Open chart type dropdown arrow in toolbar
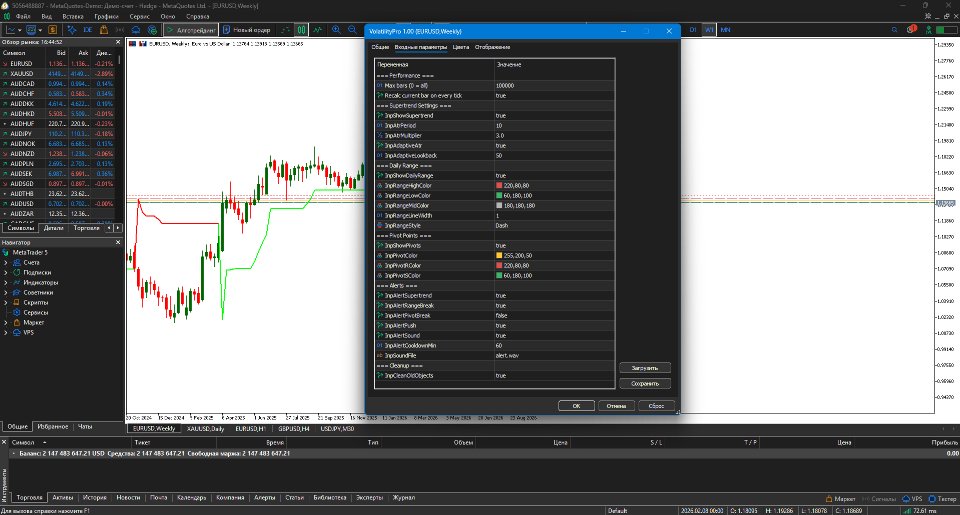960x515 pixels. (x=20, y=29)
